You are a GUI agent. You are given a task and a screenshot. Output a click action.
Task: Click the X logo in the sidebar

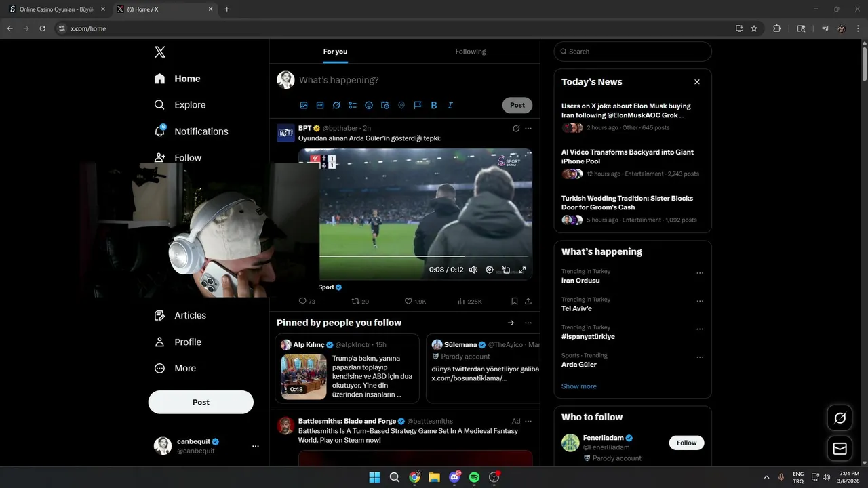[x=159, y=52]
